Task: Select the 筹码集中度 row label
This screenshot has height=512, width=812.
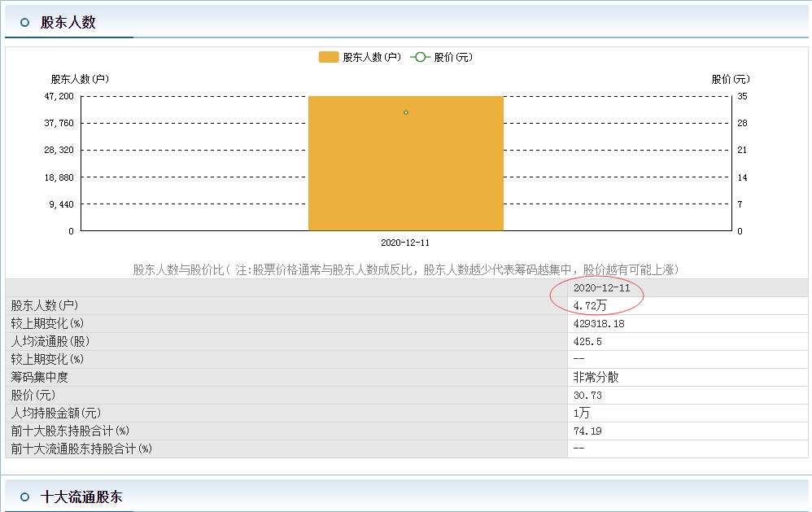Action: (x=39, y=378)
